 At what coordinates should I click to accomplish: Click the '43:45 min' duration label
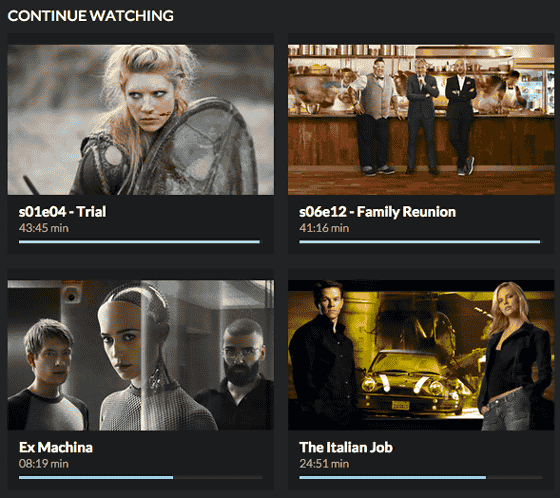click(x=44, y=228)
